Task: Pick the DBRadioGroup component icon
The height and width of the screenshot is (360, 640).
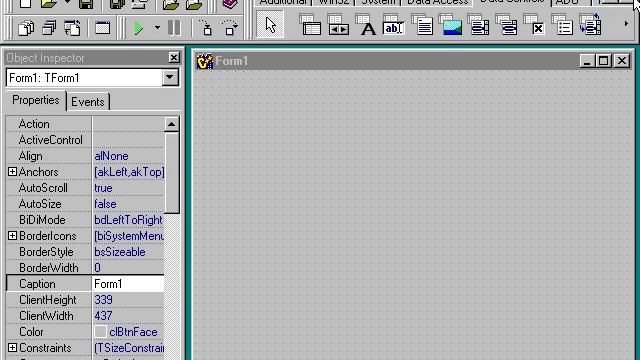Action: tap(562, 24)
